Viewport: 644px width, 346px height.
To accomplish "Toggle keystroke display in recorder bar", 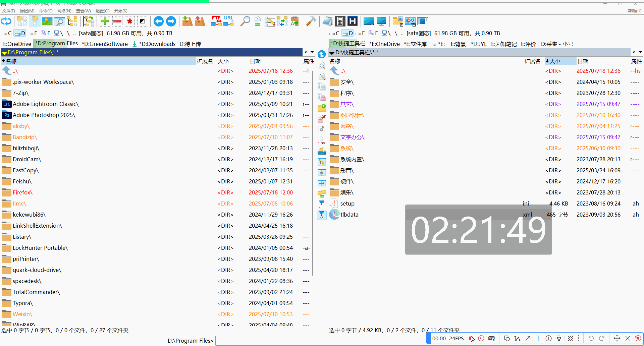I will tap(491, 338).
